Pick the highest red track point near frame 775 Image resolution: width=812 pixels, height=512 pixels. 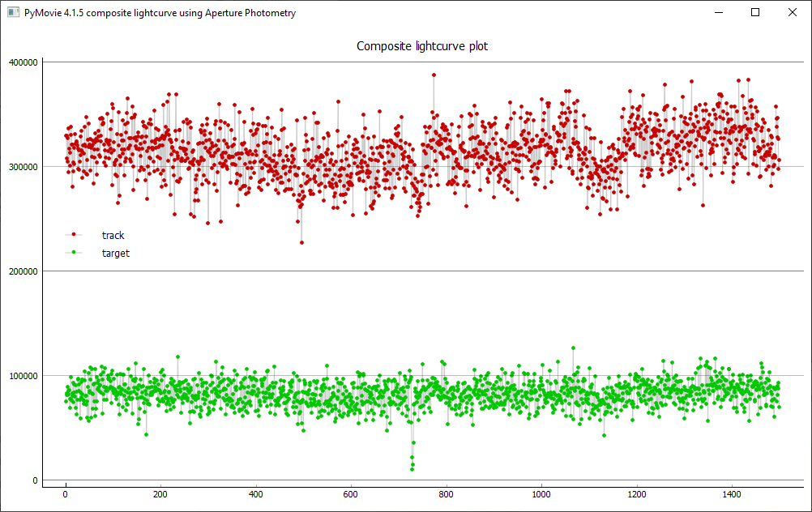(x=434, y=75)
